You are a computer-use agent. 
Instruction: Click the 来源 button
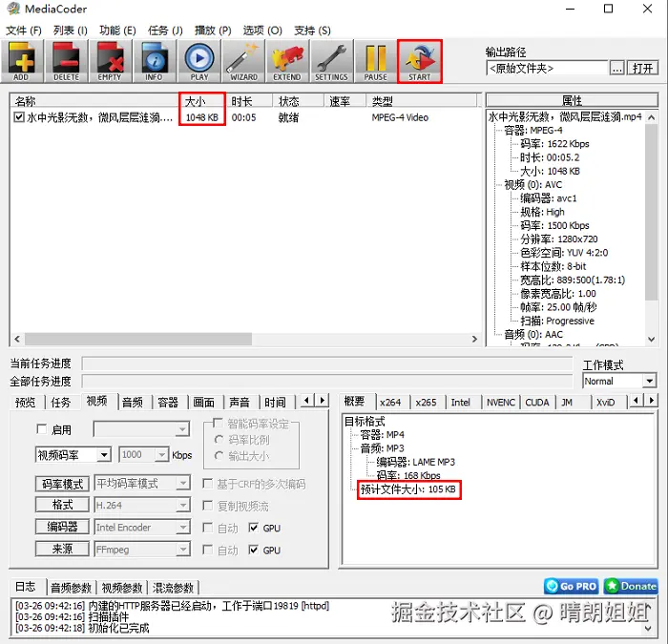pyautogui.click(x=62, y=549)
